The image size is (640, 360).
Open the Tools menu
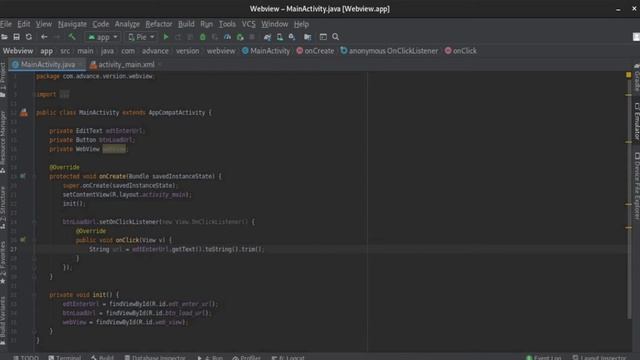click(x=227, y=24)
